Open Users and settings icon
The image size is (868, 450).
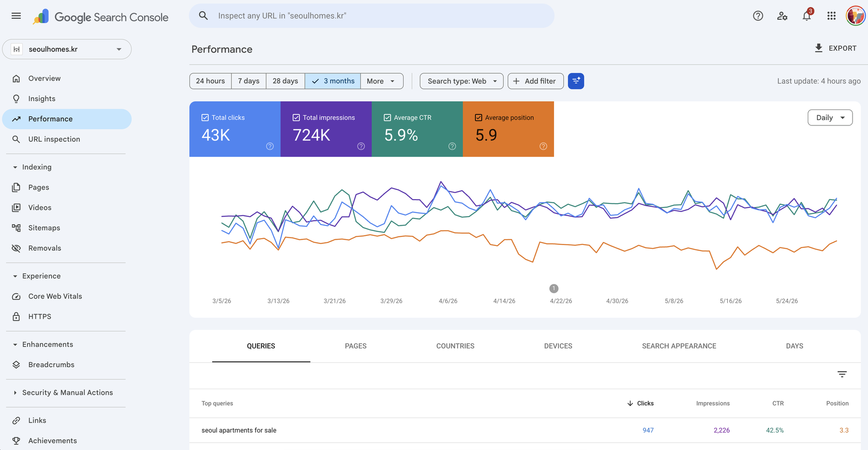coord(782,16)
